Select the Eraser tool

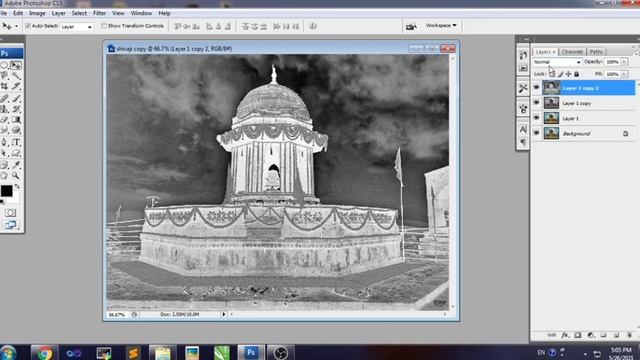click(4, 120)
